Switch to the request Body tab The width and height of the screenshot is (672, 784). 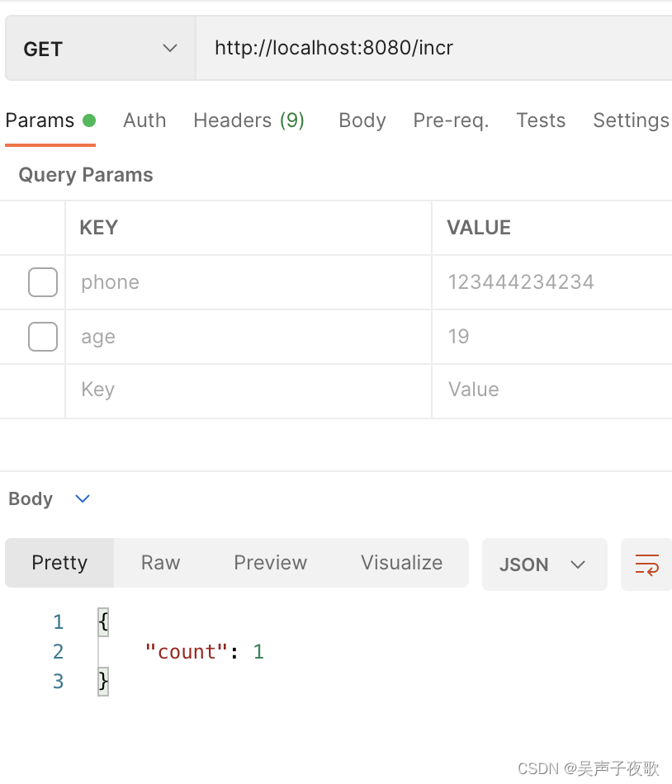click(x=362, y=120)
